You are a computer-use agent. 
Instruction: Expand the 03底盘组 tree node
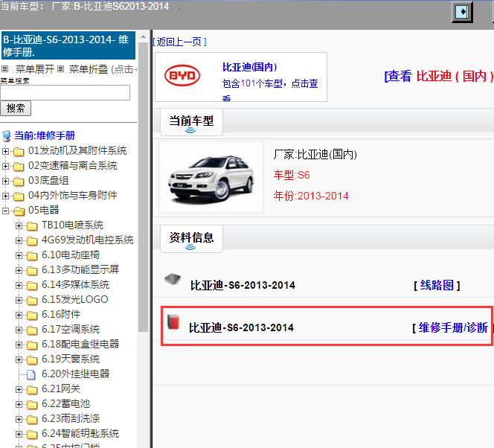coord(5,181)
